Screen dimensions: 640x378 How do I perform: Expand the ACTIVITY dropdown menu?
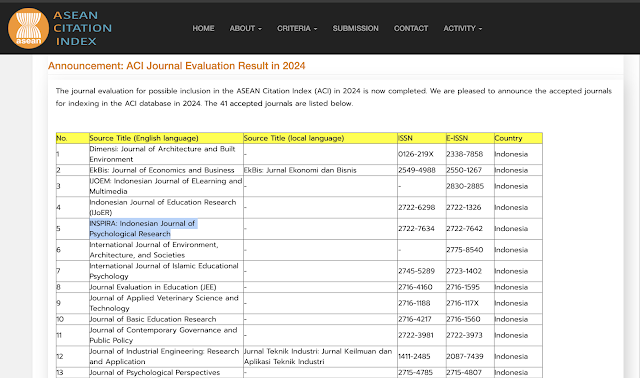(462, 28)
